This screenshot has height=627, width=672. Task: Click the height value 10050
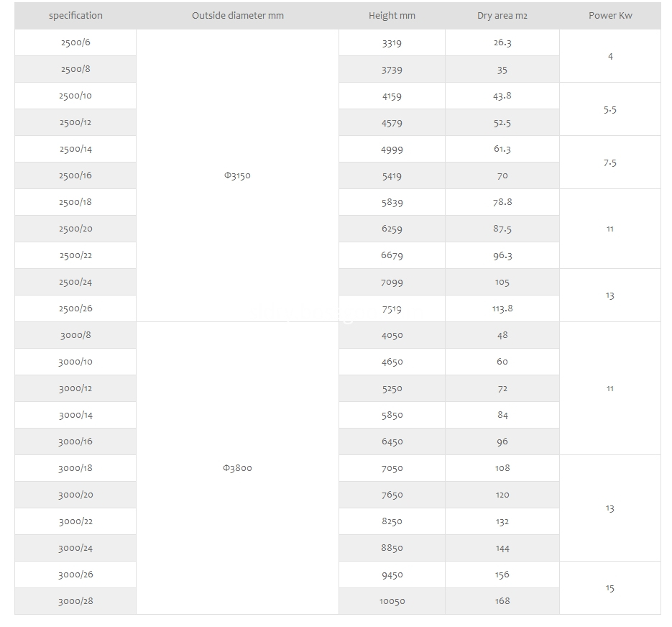(x=392, y=601)
